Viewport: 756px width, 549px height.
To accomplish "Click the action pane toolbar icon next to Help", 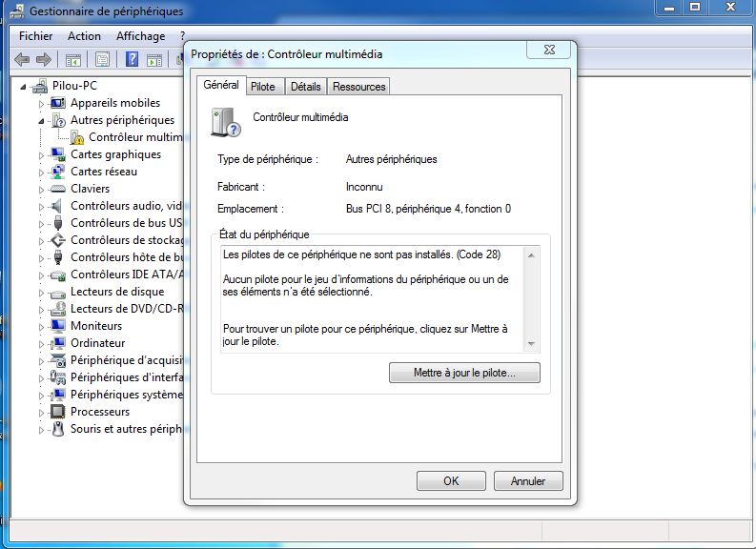I will pos(154,60).
